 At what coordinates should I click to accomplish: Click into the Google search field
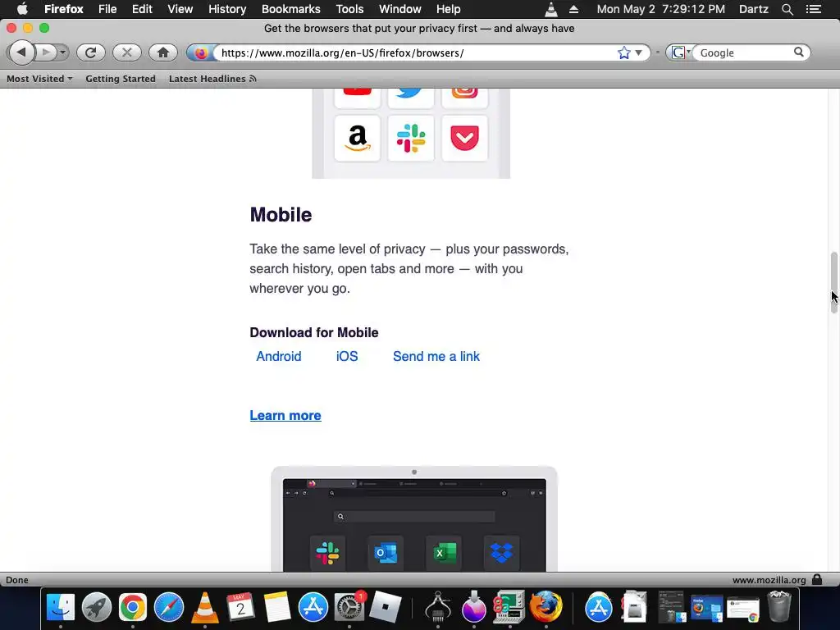click(743, 52)
